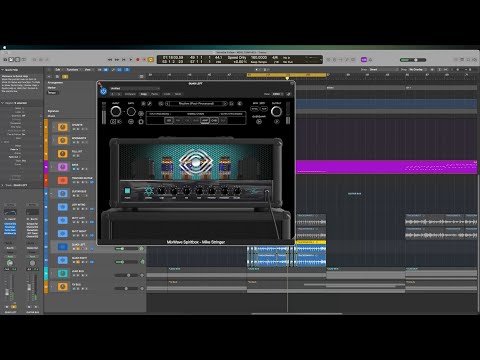This screenshot has height=360, width=480.
Task: Collapse the Quick Help section
Action: click(3, 70)
